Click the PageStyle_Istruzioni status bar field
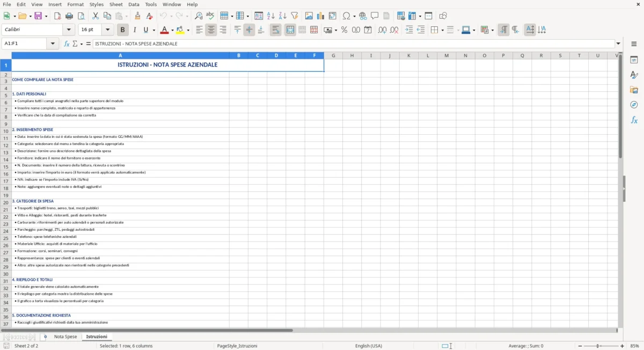This screenshot has height=350, width=644. [x=237, y=346]
